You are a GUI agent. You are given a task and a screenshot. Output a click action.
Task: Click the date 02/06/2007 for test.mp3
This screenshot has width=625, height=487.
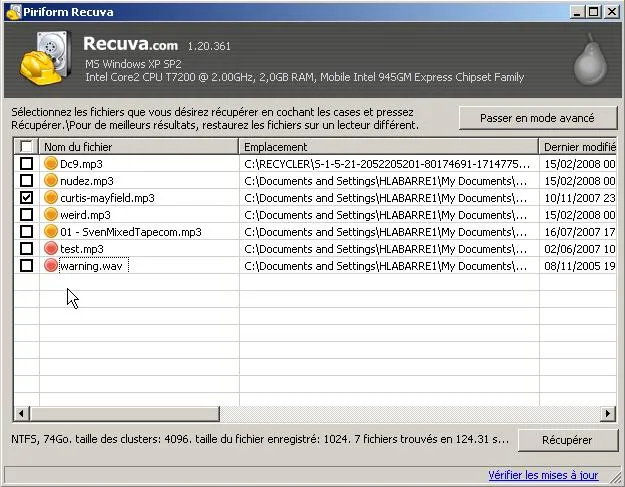click(x=580, y=249)
